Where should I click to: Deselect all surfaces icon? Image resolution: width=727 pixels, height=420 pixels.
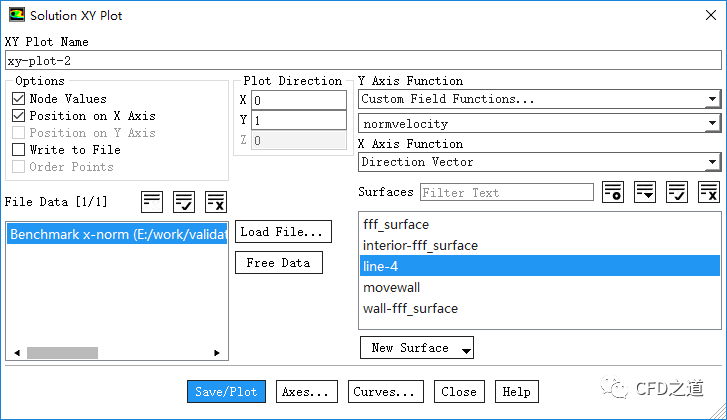(709, 192)
